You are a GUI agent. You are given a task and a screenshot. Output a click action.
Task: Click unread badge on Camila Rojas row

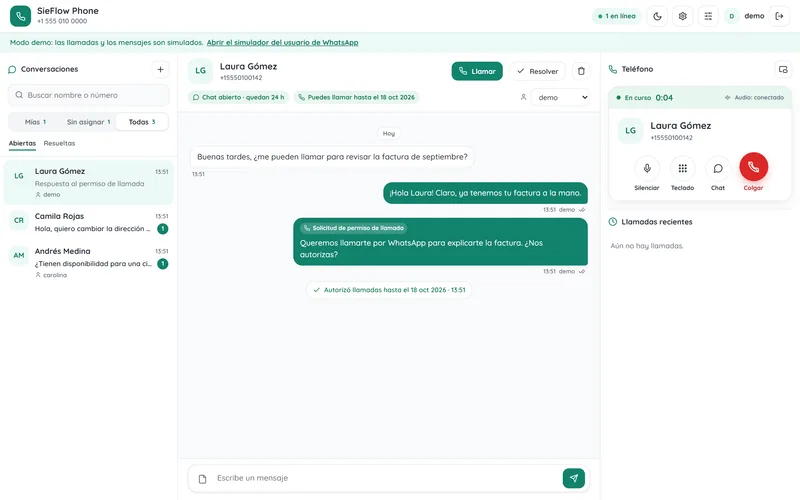[163, 229]
